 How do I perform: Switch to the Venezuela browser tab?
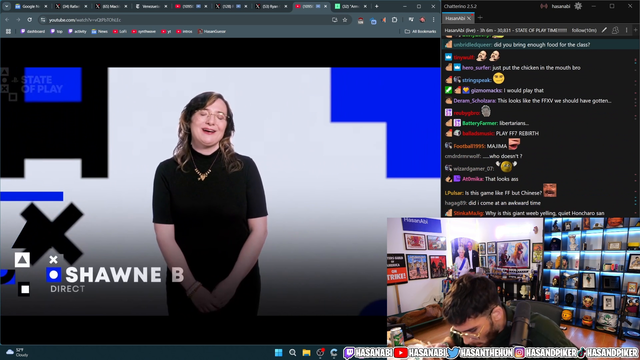[x=151, y=7]
